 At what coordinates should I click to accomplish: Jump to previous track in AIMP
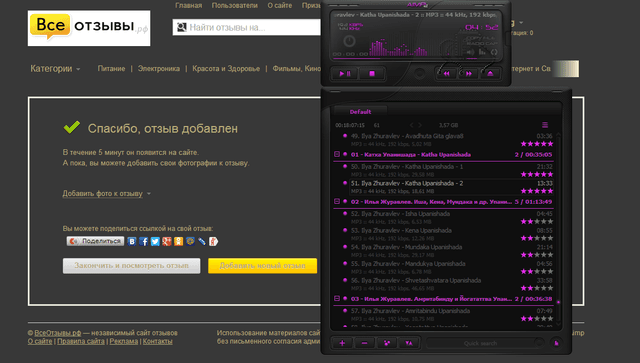446,74
